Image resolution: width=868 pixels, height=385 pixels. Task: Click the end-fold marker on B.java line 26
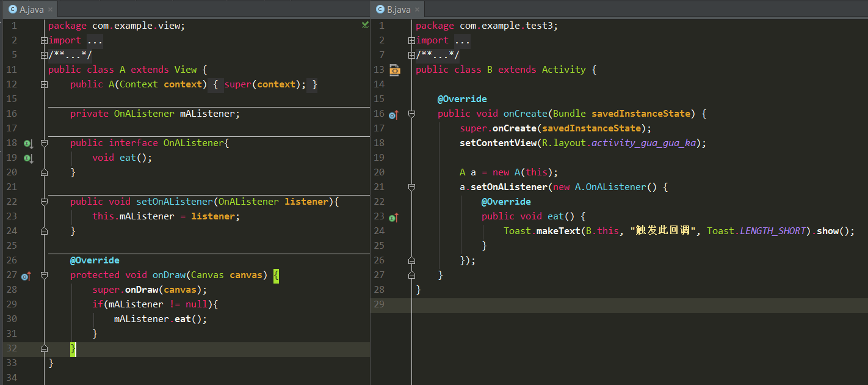coord(411,260)
